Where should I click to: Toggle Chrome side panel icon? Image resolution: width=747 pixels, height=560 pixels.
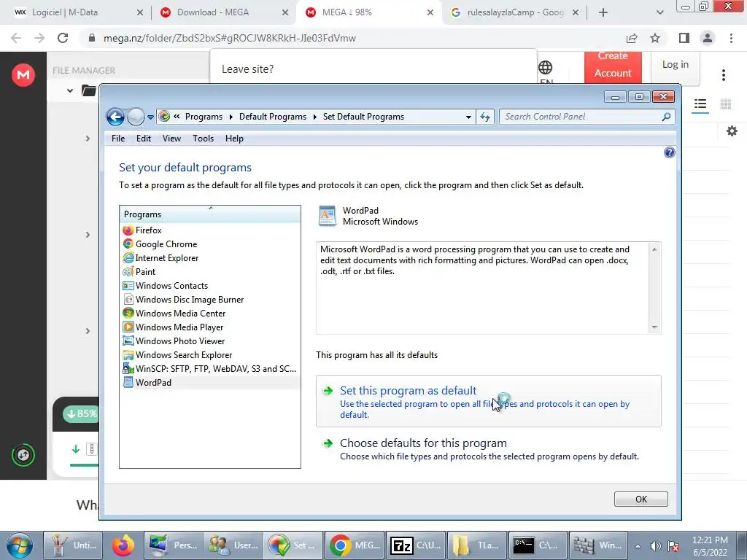[x=684, y=38]
